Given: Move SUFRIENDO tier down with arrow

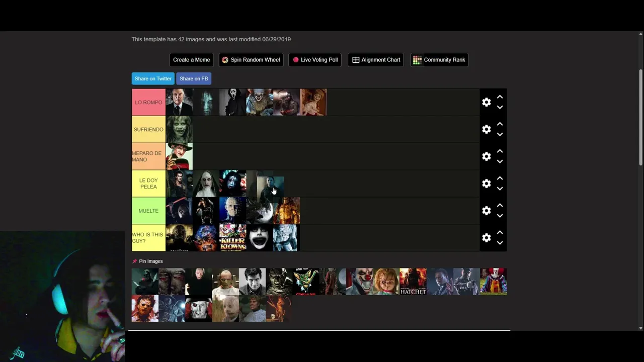Looking at the screenshot, I should [x=500, y=134].
